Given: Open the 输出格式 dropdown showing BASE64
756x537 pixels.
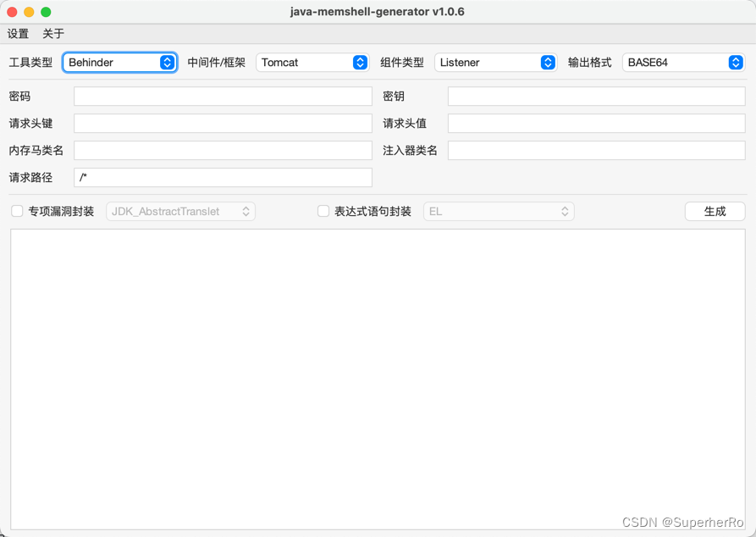Looking at the screenshot, I should coord(683,62).
